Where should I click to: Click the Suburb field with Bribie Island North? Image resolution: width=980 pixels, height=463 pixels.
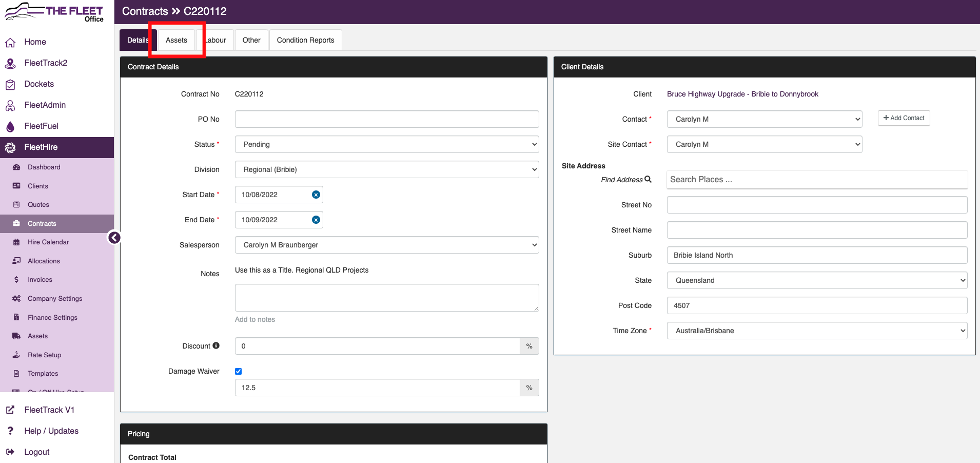817,255
